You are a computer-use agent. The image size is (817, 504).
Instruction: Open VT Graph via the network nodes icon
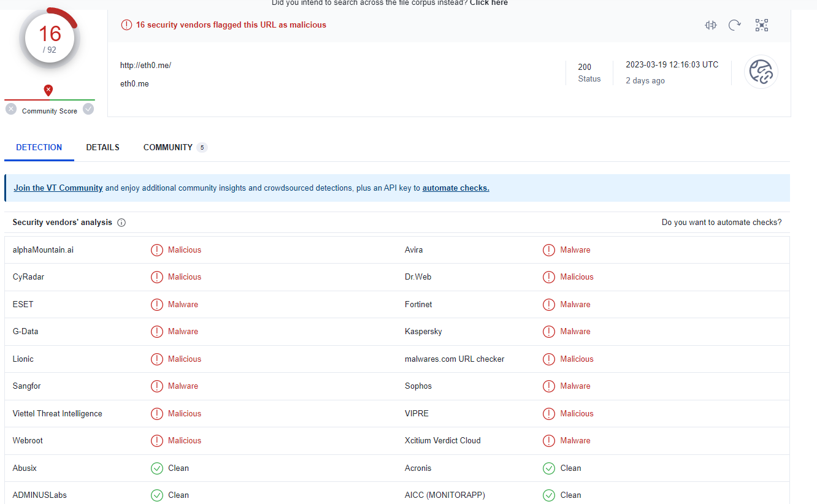[x=762, y=25]
